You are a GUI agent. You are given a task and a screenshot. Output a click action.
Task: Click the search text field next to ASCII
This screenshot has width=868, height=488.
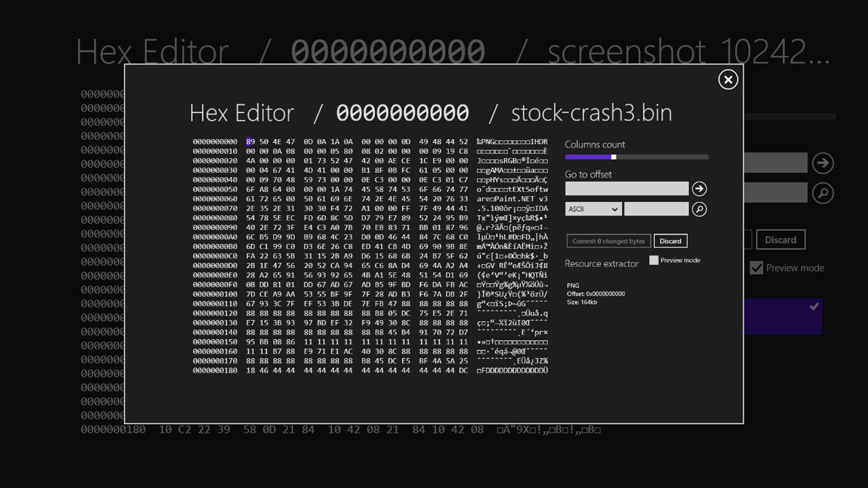click(656, 209)
